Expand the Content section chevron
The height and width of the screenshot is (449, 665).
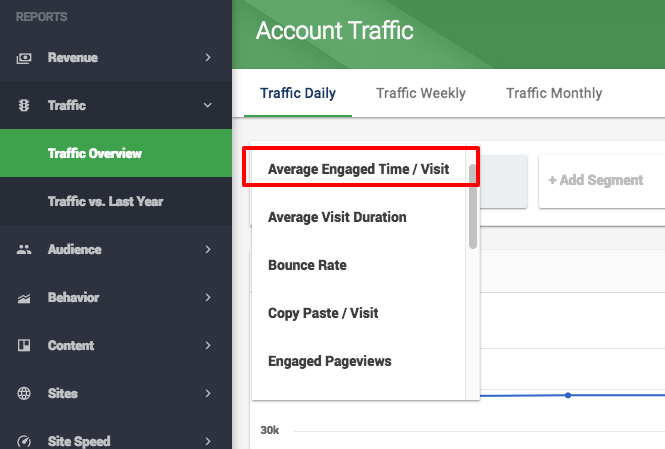point(208,345)
